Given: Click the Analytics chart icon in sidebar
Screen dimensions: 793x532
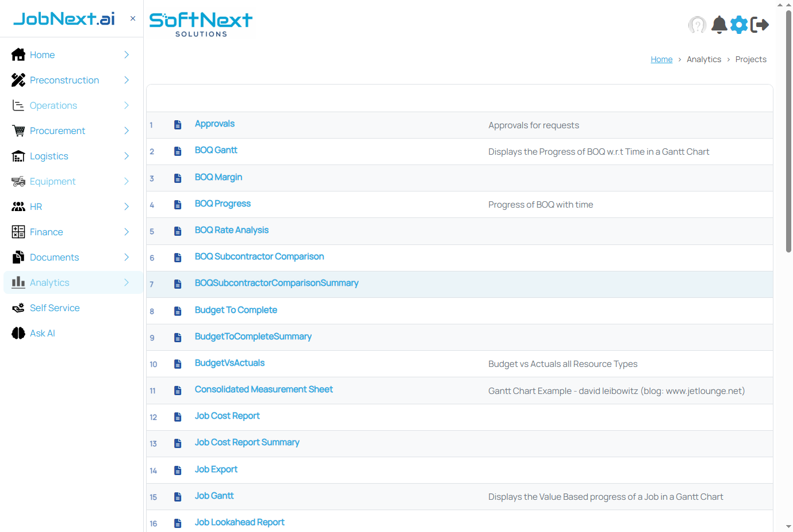Looking at the screenshot, I should tap(18, 282).
